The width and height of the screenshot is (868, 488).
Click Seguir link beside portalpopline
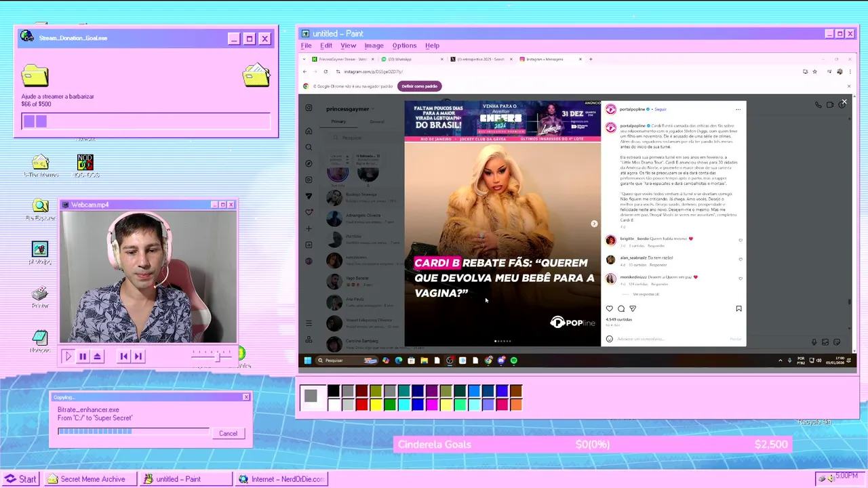(x=660, y=109)
